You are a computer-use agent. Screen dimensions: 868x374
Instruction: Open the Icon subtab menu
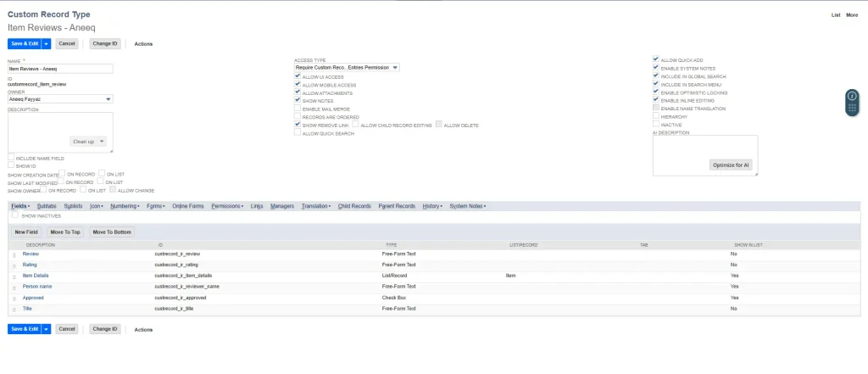point(97,206)
